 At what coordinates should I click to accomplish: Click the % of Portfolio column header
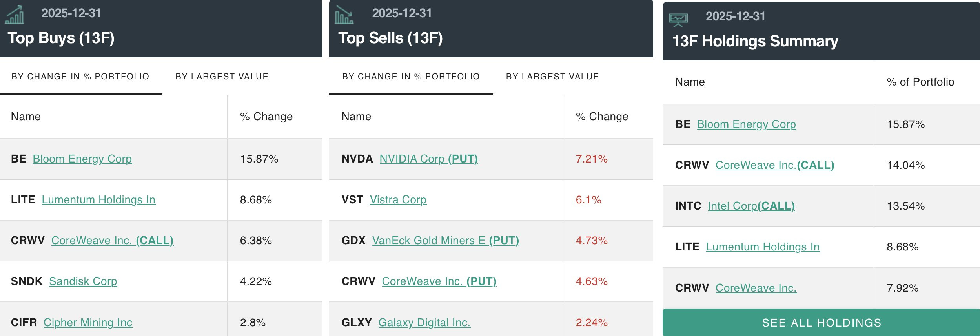[x=920, y=82]
